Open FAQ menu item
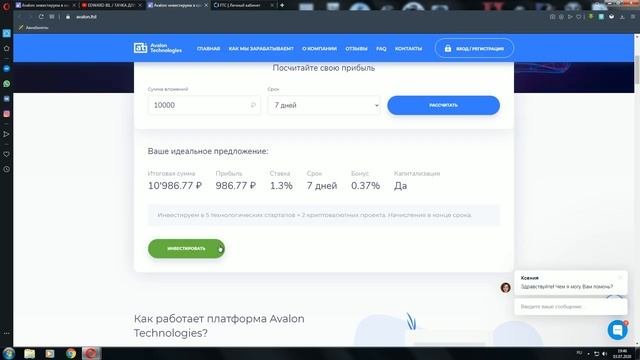The height and width of the screenshot is (360, 640). coord(381,49)
